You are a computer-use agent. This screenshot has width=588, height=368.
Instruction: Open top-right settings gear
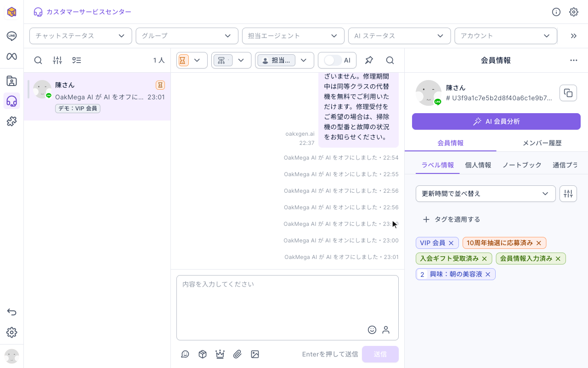click(574, 12)
